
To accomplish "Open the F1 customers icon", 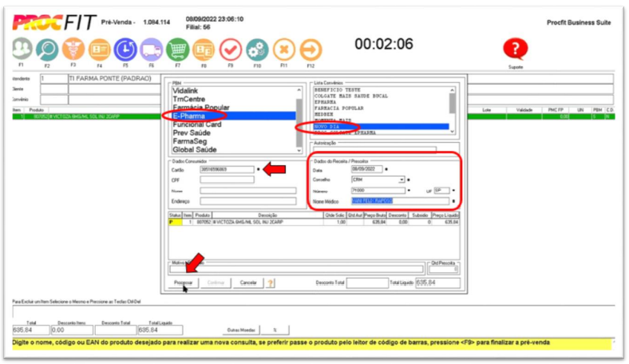I will click(x=22, y=49).
